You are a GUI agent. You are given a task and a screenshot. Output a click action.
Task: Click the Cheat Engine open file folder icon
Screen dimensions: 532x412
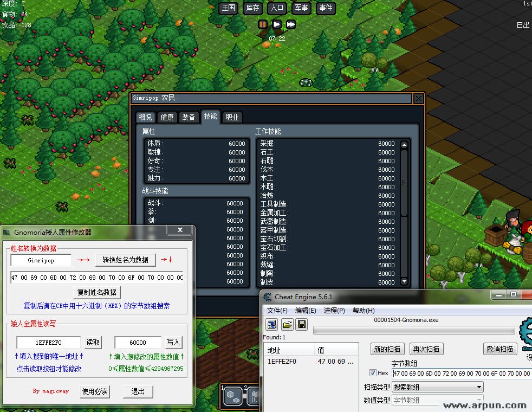point(287,324)
